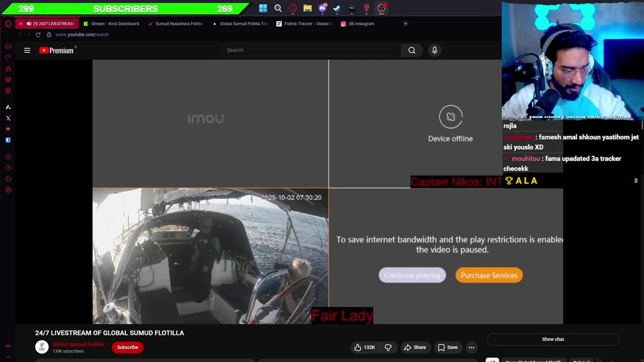644x362 pixels.
Task: Click the YouTube search input field
Action: pos(311,50)
